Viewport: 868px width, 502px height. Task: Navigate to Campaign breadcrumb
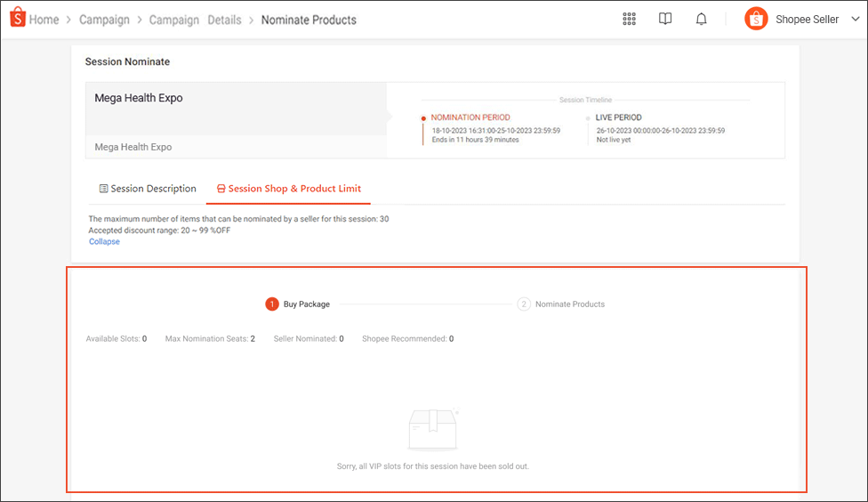pos(104,20)
